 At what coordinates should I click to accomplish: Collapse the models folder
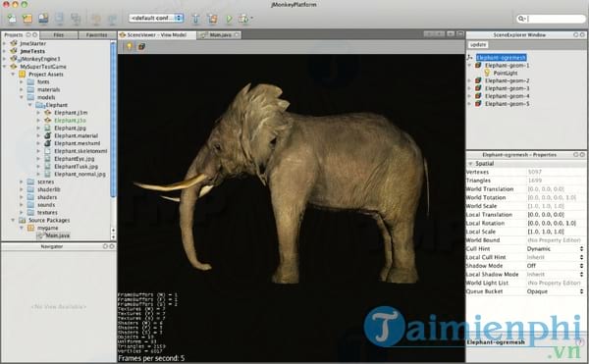point(22,97)
